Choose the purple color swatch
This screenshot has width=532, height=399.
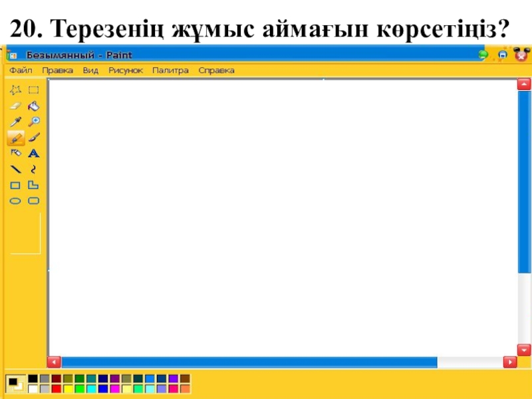click(x=115, y=378)
